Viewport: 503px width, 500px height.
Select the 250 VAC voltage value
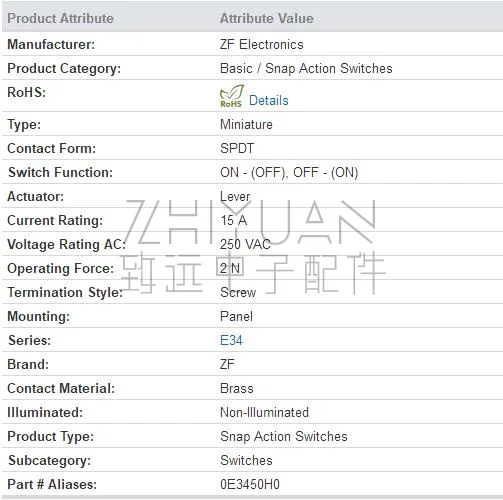[245, 244]
